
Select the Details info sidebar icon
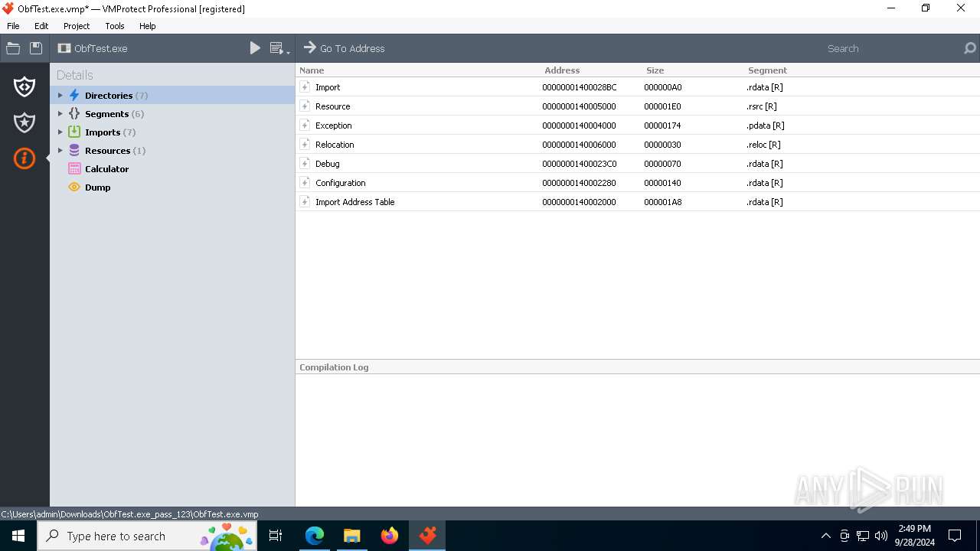click(x=24, y=158)
